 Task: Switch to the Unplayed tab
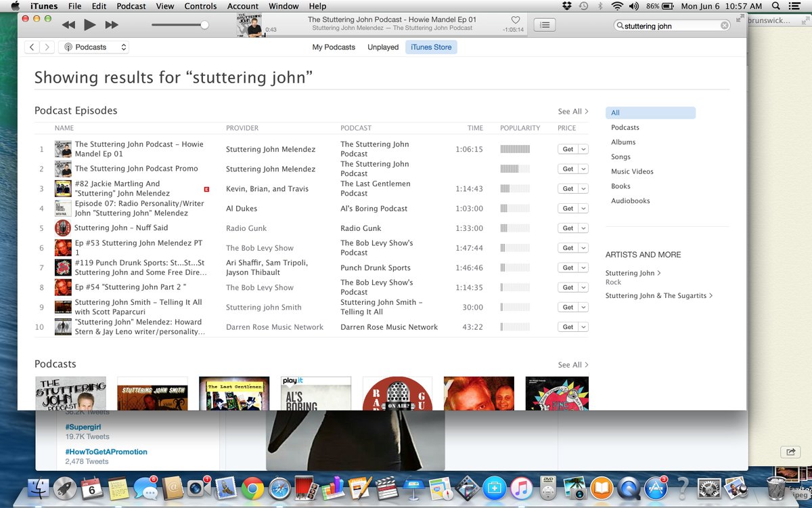383,47
